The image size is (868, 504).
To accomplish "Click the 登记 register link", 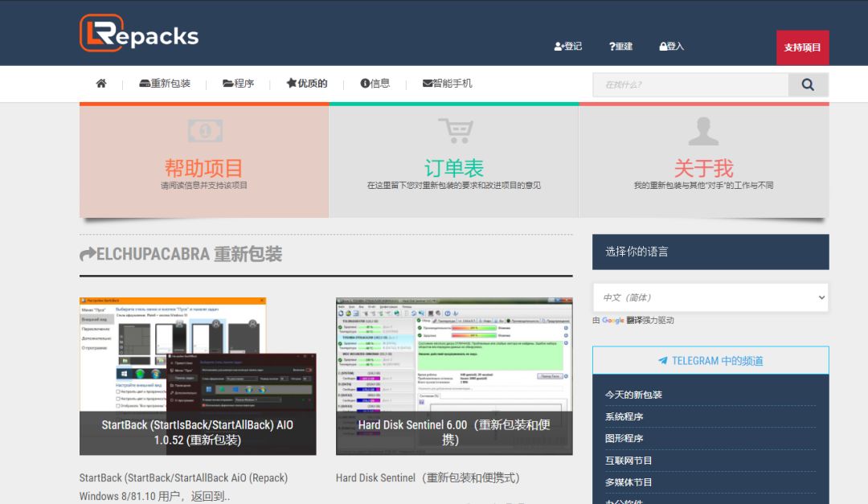I will click(568, 46).
